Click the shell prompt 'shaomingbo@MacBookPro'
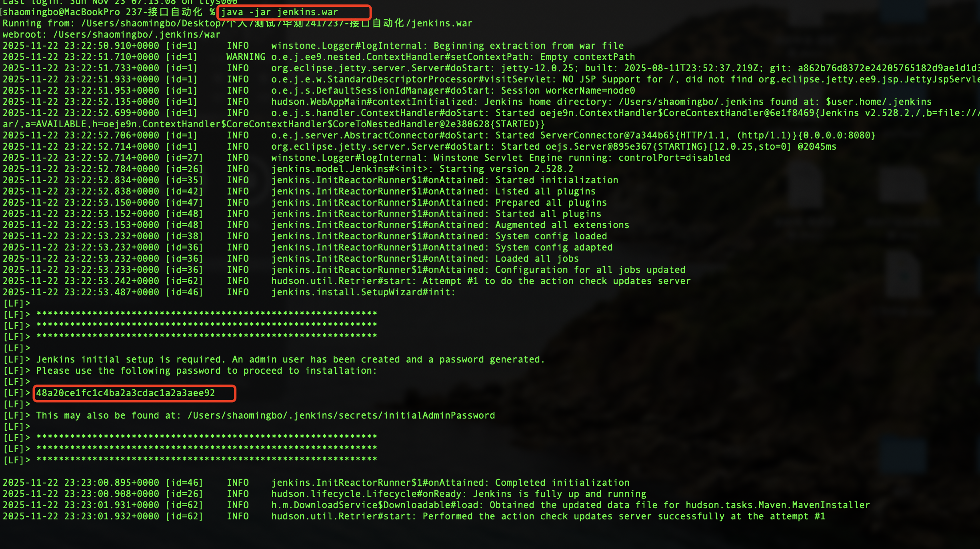This screenshot has width=980, height=549. 61,12
